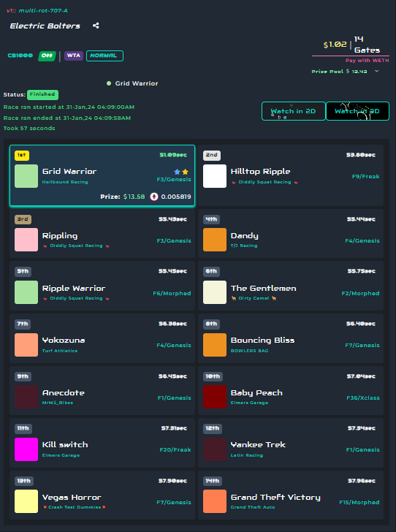Click Baby Peach's dark red color swatch
The image size is (396, 532).
(x=215, y=397)
